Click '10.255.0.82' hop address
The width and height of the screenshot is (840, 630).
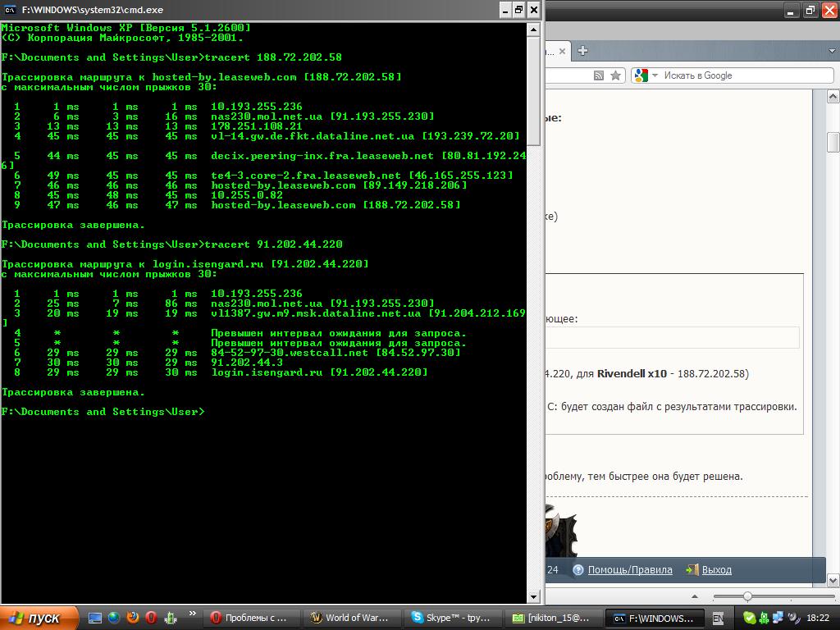point(247,195)
